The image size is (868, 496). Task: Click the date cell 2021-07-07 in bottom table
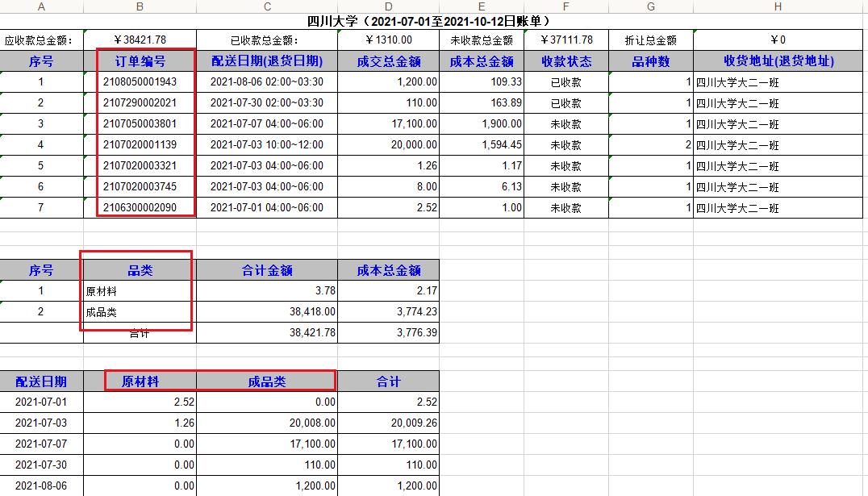(x=41, y=444)
